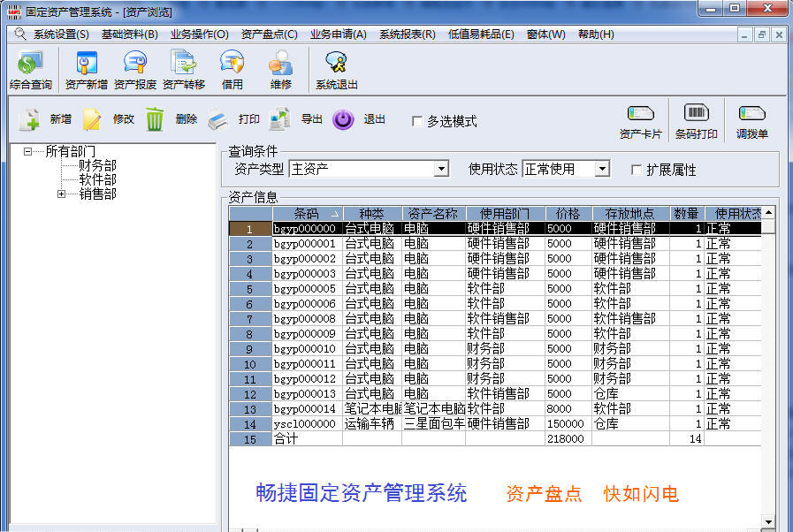793x532 pixels.
Task: Click the 资产名称 column header
Action: pyautogui.click(x=433, y=213)
